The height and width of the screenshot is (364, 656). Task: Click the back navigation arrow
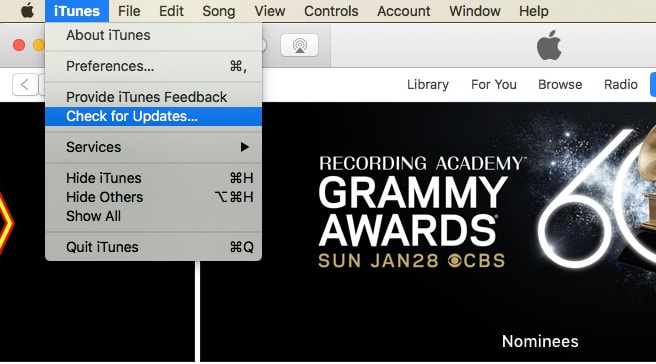pos(25,85)
